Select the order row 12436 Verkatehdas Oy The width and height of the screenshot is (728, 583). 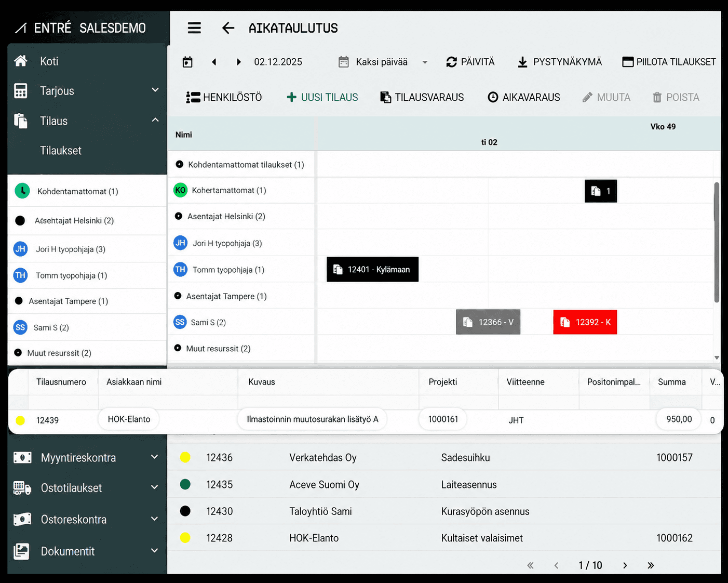pos(444,458)
